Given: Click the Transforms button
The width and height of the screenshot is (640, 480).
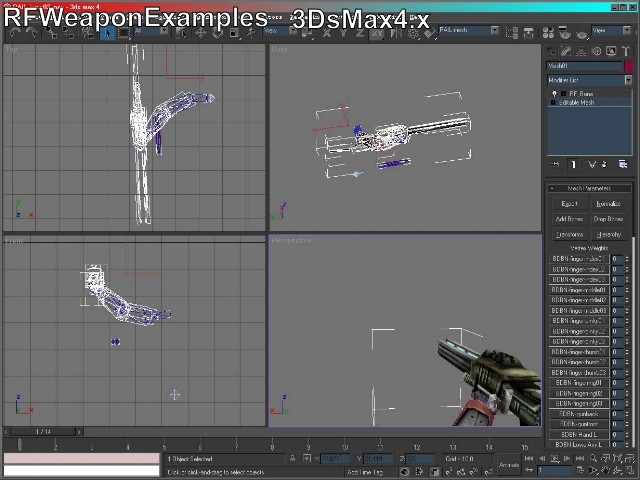Looking at the screenshot, I should point(569,234).
